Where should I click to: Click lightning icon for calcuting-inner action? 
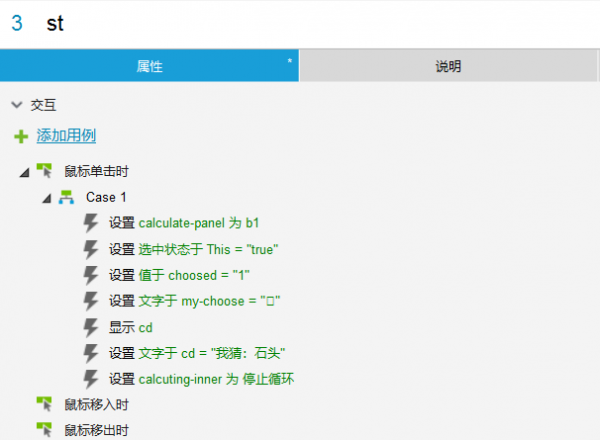[x=91, y=379]
